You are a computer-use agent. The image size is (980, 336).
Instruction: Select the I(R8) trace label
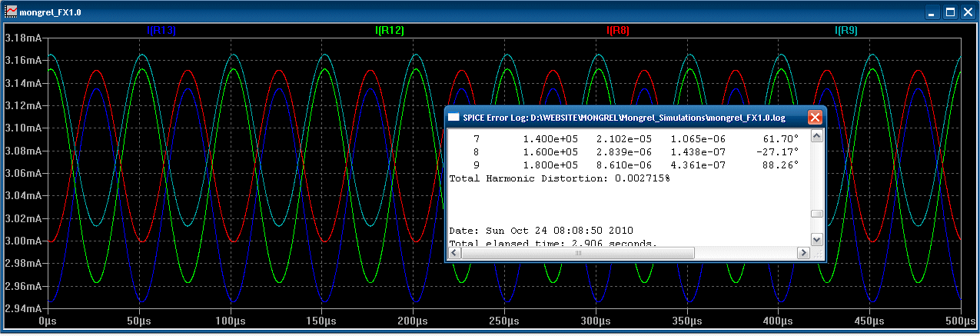coord(618,31)
